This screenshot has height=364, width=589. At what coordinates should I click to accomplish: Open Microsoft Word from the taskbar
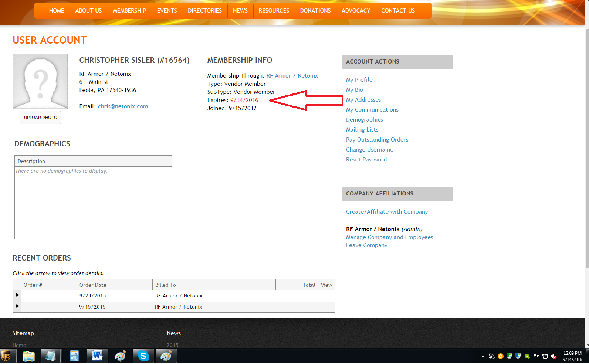point(97,356)
